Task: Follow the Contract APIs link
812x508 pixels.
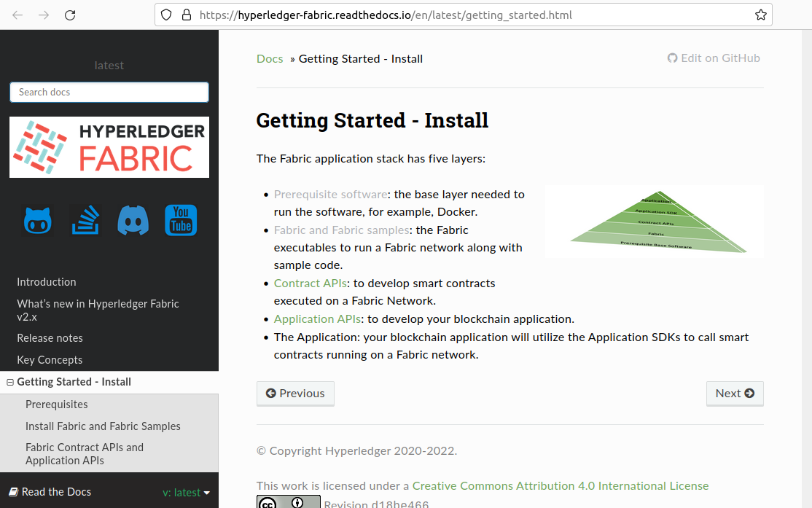Action: pos(311,284)
